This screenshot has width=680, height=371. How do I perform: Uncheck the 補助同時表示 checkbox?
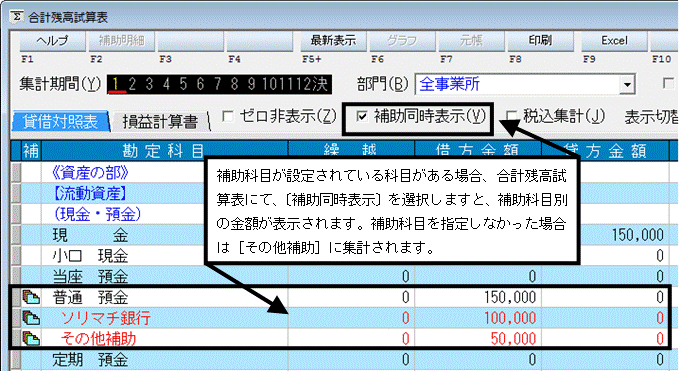point(362,116)
